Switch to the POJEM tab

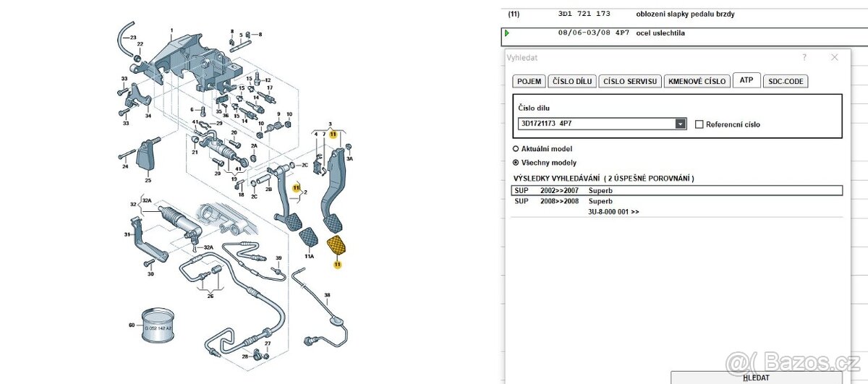click(528, 81)
